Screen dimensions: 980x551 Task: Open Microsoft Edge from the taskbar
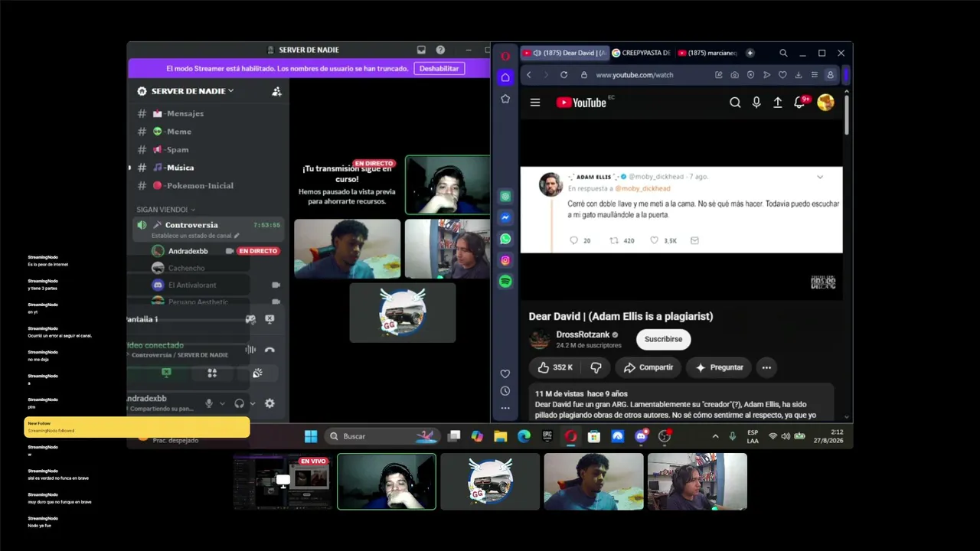click(x=524, y=436)
